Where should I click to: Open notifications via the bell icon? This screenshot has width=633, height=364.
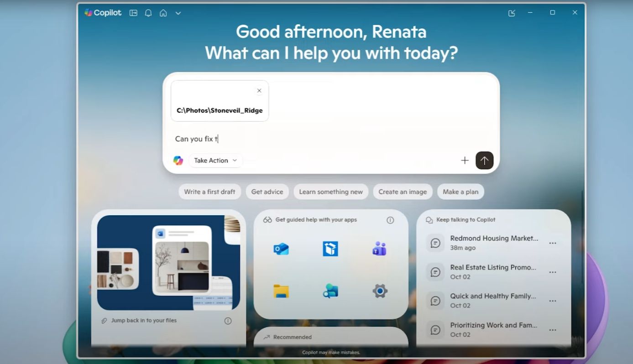[148, 13]
